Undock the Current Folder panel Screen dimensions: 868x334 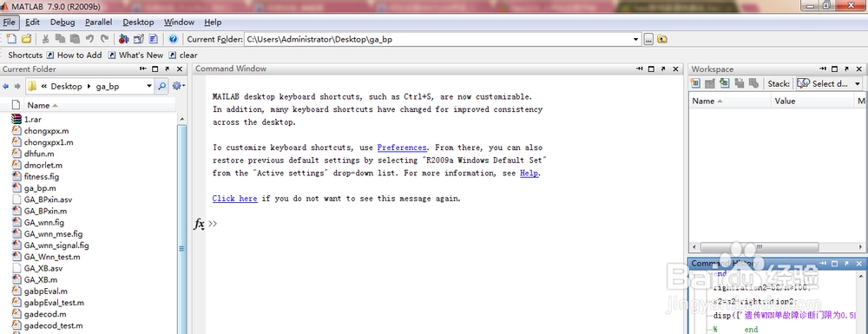coord(168,69)
